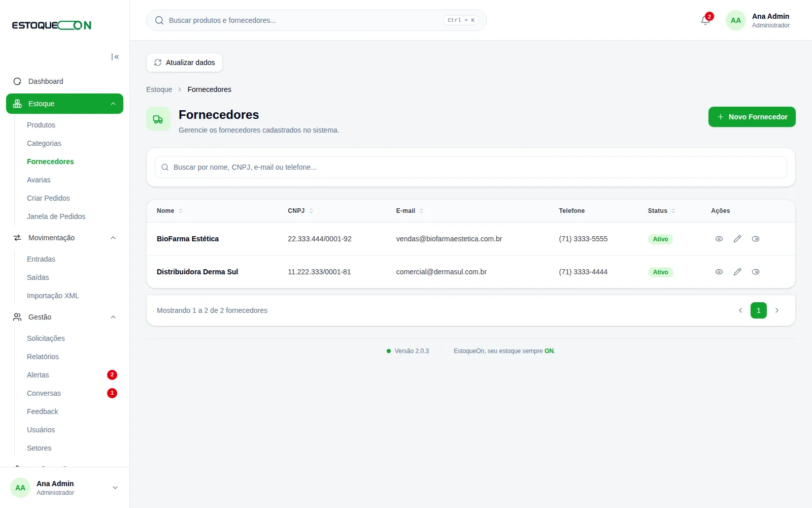The image size is (812, 508).
Task: Open Produtos in sidebar
Action: (41, 125)
